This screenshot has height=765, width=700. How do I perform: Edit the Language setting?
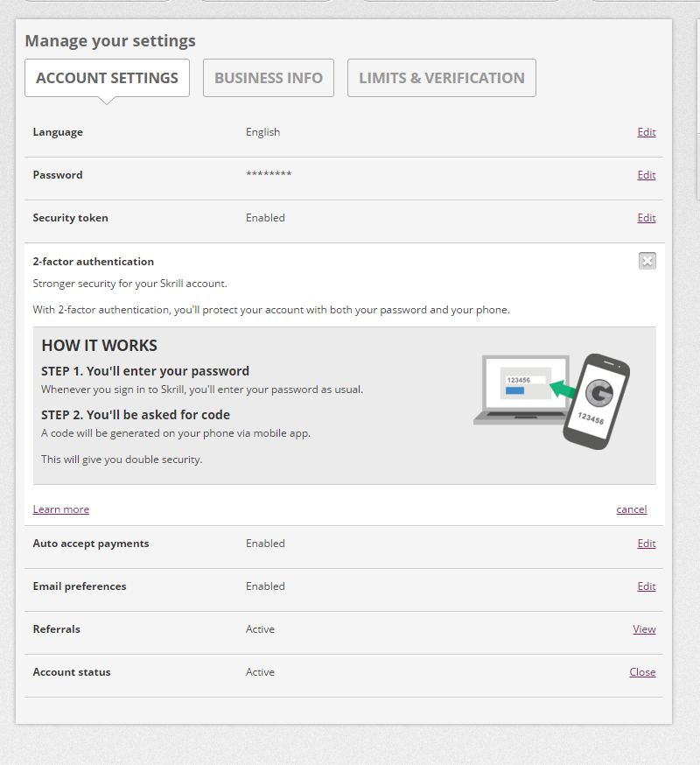tap(647, 132)
